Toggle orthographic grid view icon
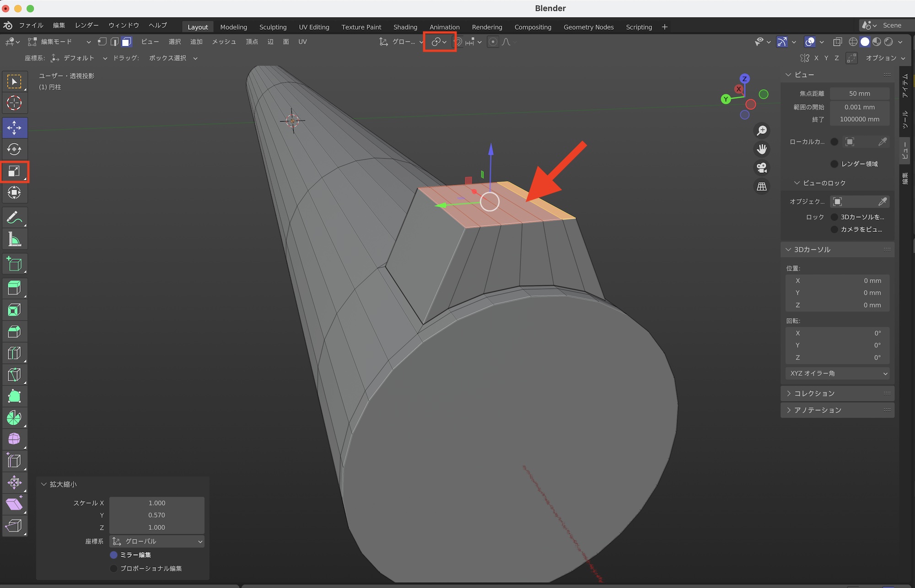 pos(762,187)
